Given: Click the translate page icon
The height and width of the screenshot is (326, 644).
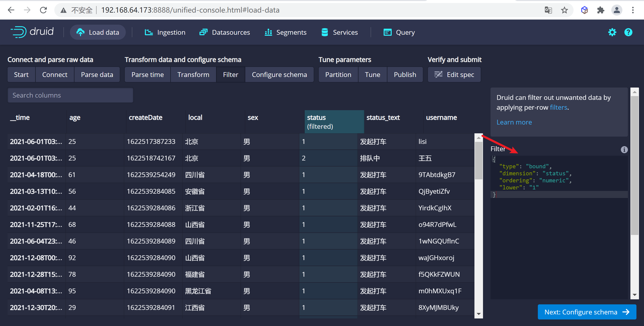Looking at the screenshot, I should pos(548,10).
